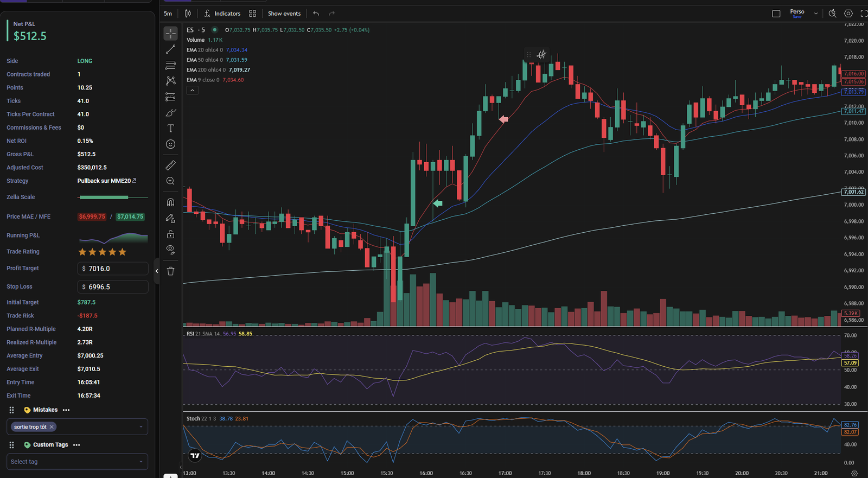The width and height of the screenshot is (868, 478).
Task: Open the Pullback sur MME20 strategy link
Action: pos(106,181)
